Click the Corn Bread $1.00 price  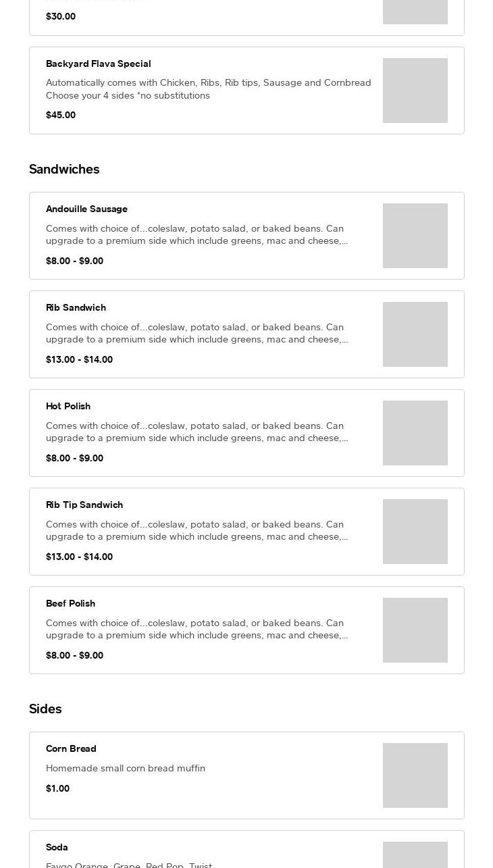[x=57, y=788]
